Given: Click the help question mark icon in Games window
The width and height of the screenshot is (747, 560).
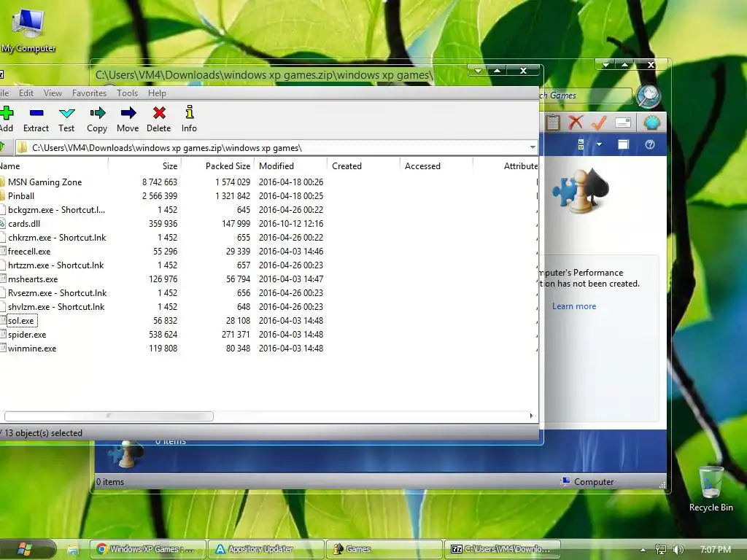Looking at the screenshot, I should (x=650, y=144).
